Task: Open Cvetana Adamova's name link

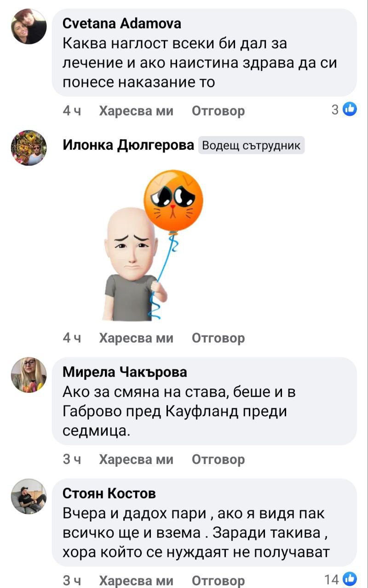Action: [121, 23]
